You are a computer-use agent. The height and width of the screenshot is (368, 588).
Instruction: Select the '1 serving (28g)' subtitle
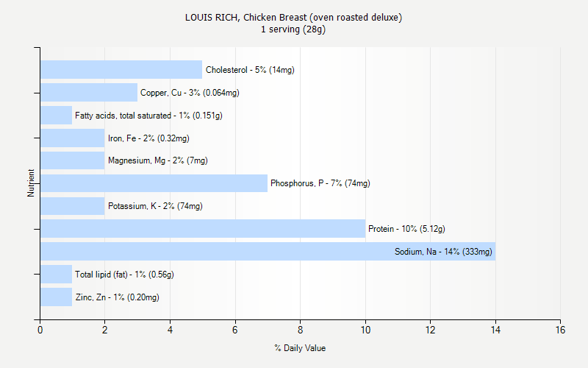click(293, 29)
